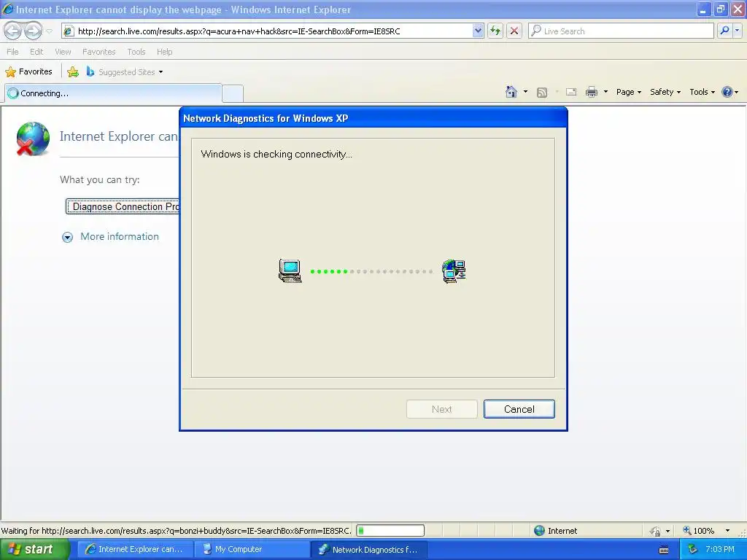Open the Favorites menu in the menu bar
The image size is (747, 560).
(99, 52)
